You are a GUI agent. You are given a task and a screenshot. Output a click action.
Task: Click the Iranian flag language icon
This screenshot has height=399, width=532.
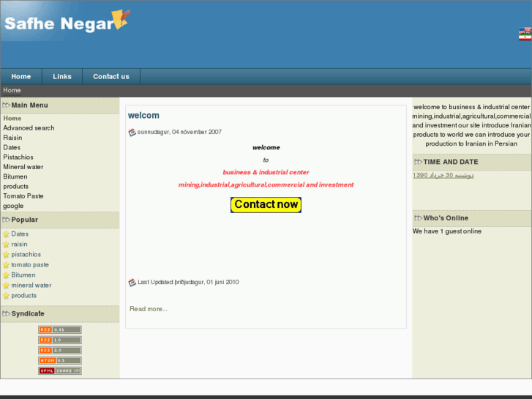[525, 37]
